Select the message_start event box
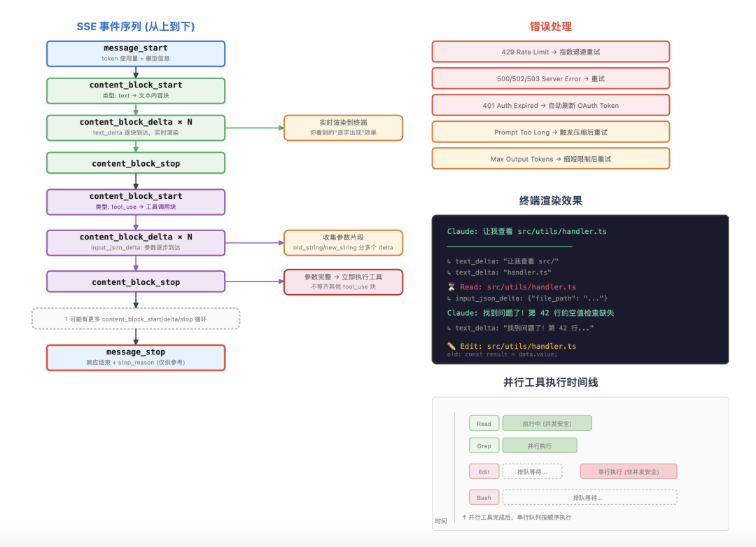This screenshot has width=756, height=547. tap(136, 53)
